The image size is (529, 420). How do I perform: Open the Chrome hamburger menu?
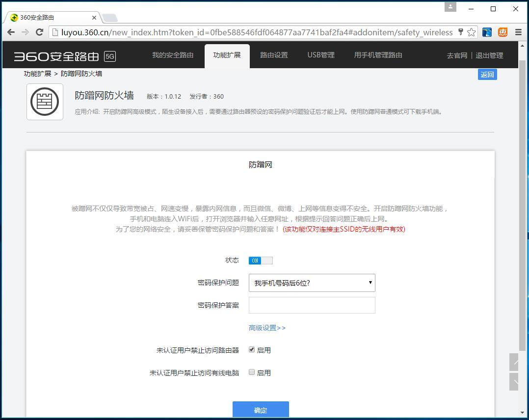pyautogui.click(x=518, y=32)
